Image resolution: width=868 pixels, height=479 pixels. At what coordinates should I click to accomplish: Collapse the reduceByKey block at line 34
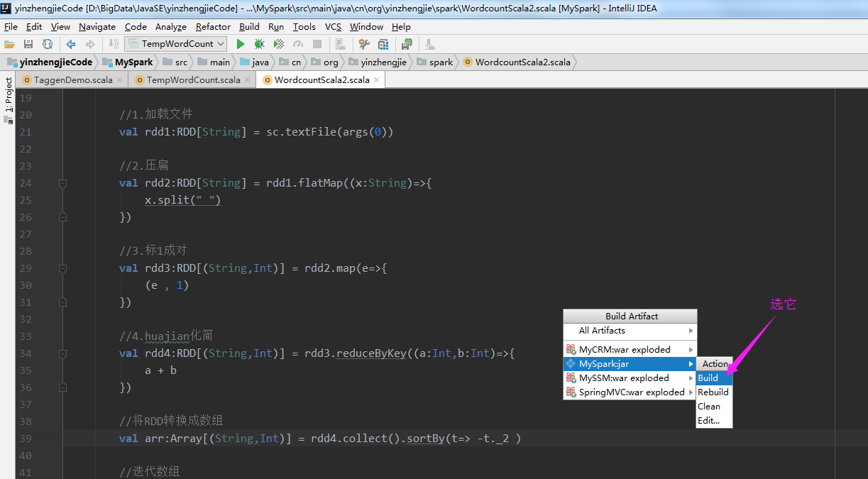tap(63, 353)
